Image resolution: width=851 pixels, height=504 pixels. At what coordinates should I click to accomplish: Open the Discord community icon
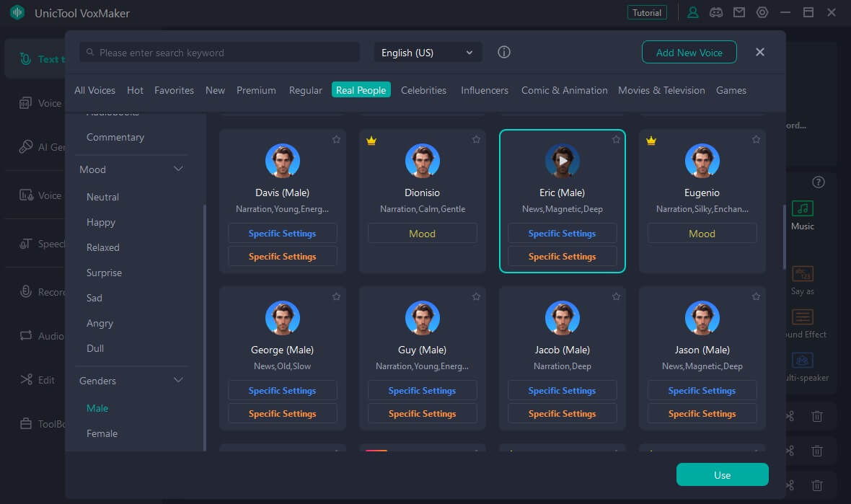pyautogui.click(x=715, y=13)
